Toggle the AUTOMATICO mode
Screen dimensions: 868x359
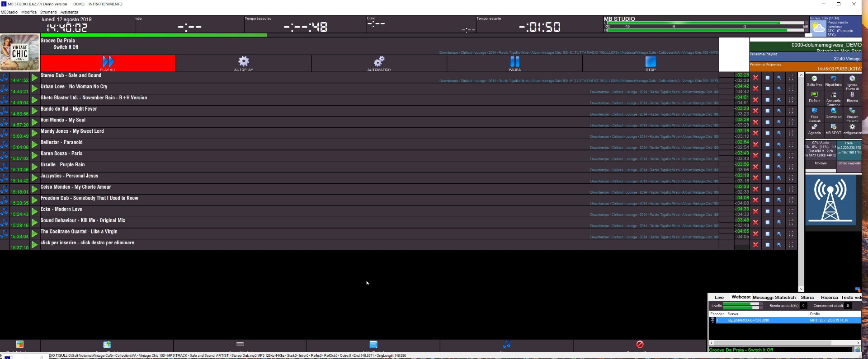379,63
